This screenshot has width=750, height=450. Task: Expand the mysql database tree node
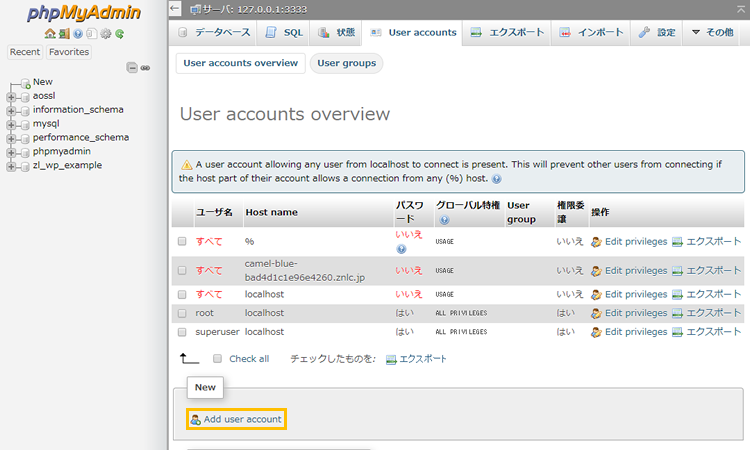[11, 124]
